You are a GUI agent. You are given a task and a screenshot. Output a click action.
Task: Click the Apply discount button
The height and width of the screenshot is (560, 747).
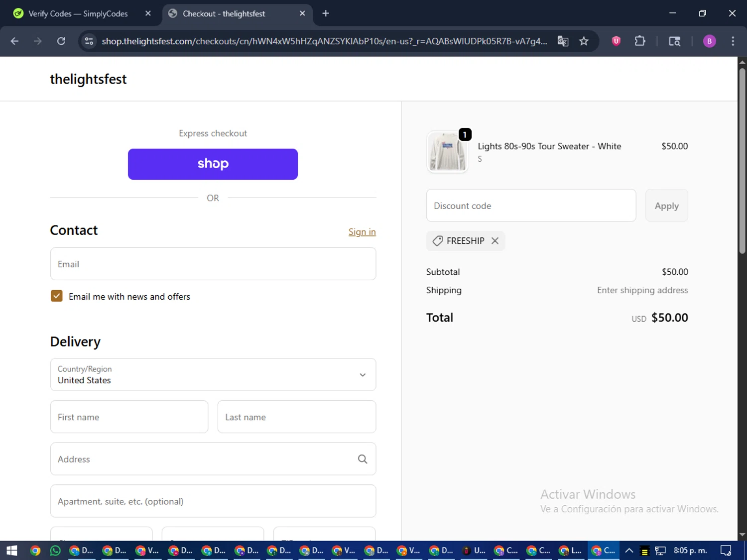[666, 206]
